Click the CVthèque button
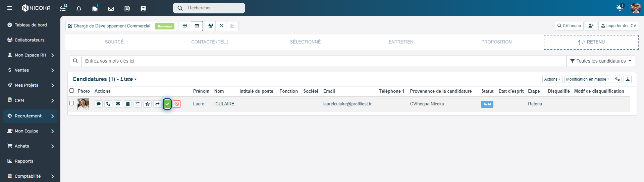 coord(569,26)
